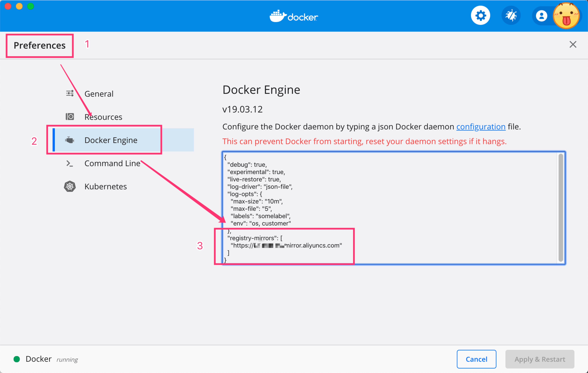
Task: Click the Resources disk icon
Action: point(70,116)
